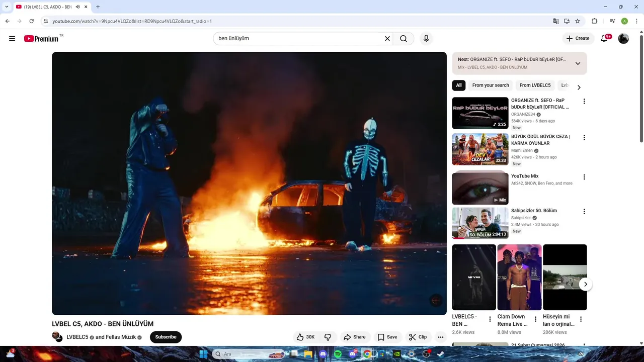644x362 pixels.
Task: Open ORGANIZE34 channel name
Action: pos(523,115)
